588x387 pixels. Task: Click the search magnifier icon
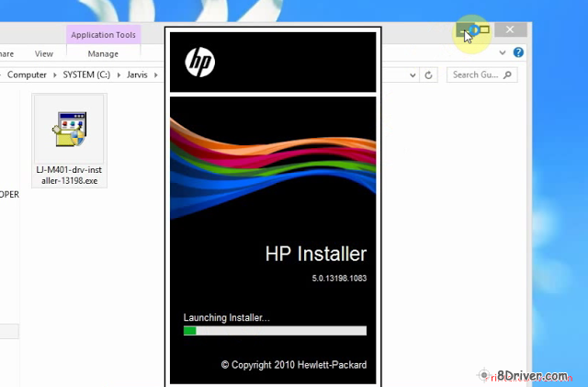507,74
